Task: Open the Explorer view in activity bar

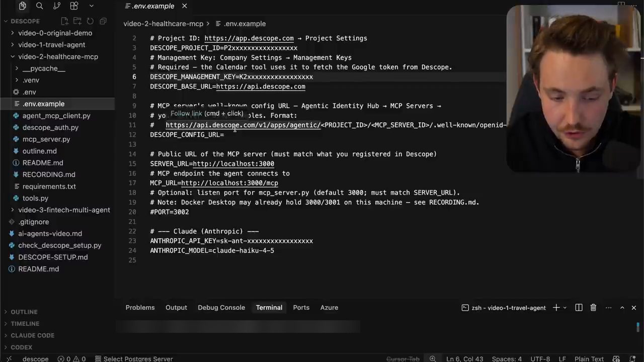Action: click(x=22, y=6)
